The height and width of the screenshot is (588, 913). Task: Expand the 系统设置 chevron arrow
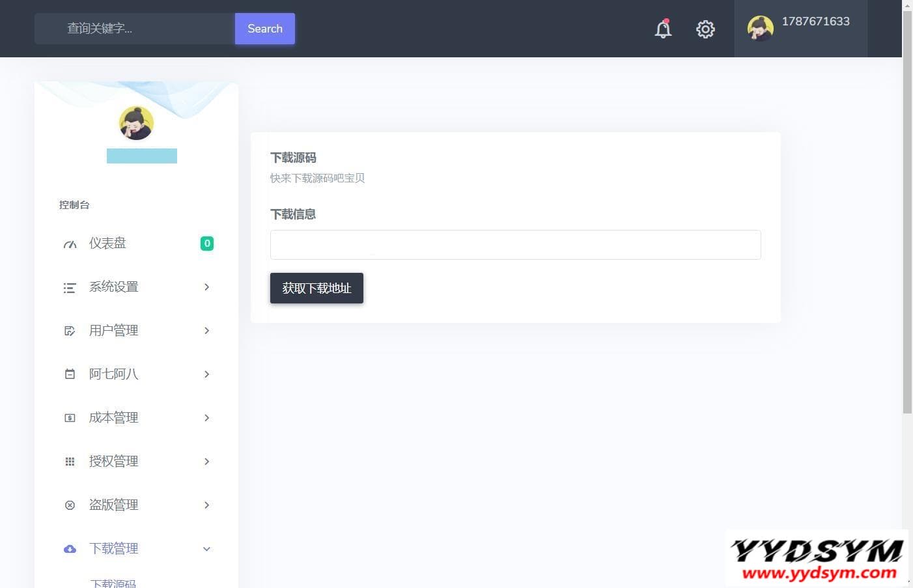coord(206,287)
